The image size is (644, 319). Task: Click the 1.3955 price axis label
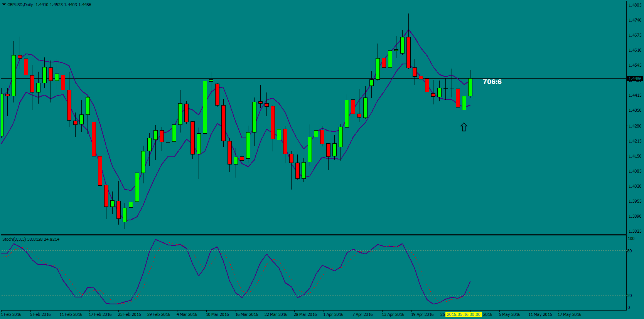635,201
